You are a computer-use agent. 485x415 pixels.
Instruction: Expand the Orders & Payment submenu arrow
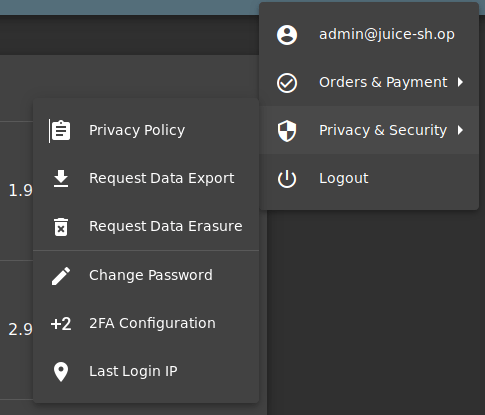(x=460, y=82)
